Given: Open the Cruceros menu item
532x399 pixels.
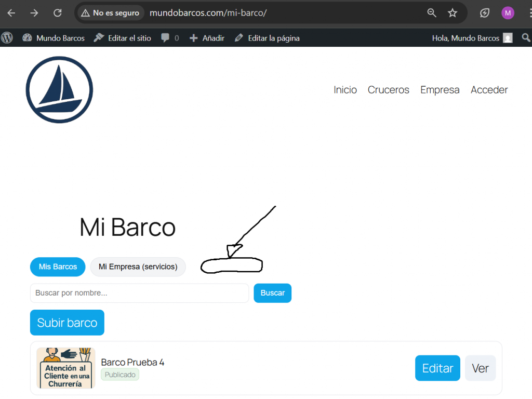Looking at the screenshot, I should [x=388, y=89].
